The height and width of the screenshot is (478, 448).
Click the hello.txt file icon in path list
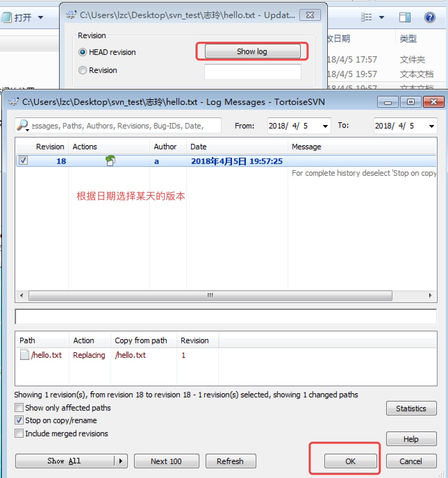[24, 355]
